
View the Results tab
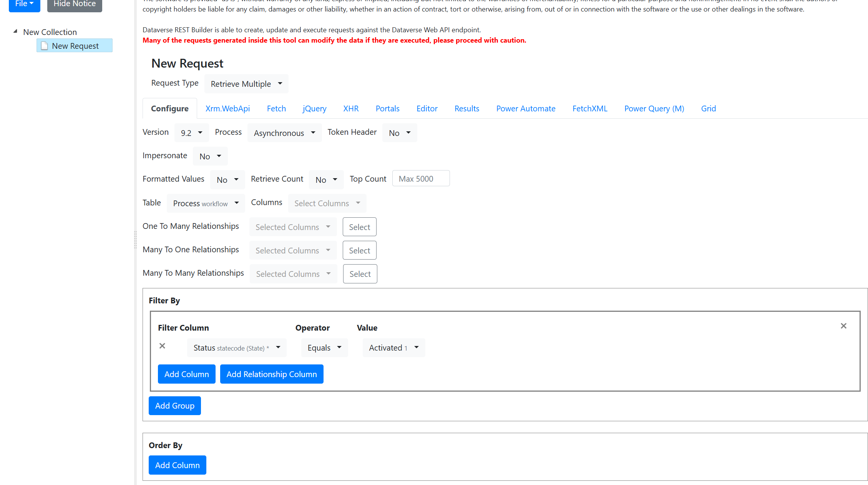point(467,108)
